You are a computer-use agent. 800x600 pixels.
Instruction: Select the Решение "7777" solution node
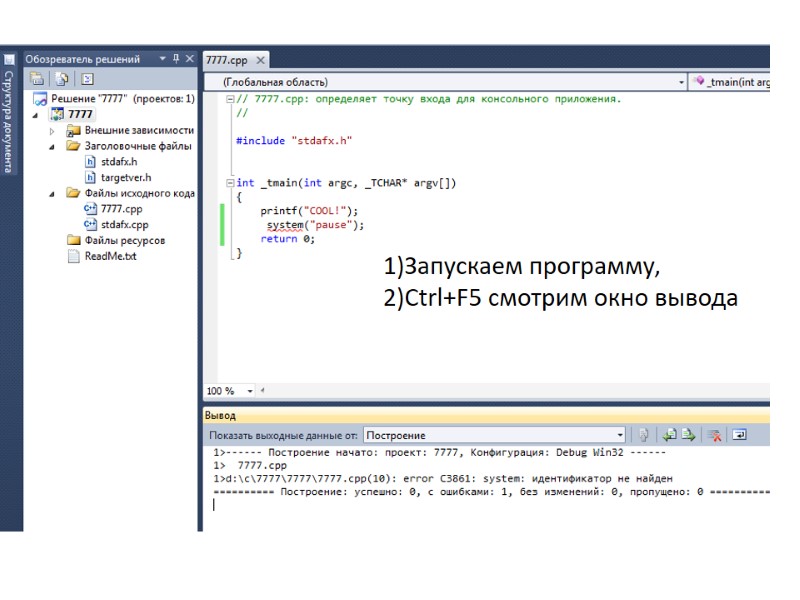point(122,98)
